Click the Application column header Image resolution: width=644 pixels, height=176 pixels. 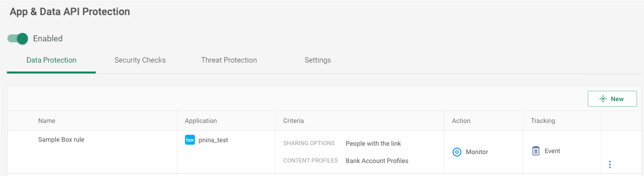click(x=201, y=121)
